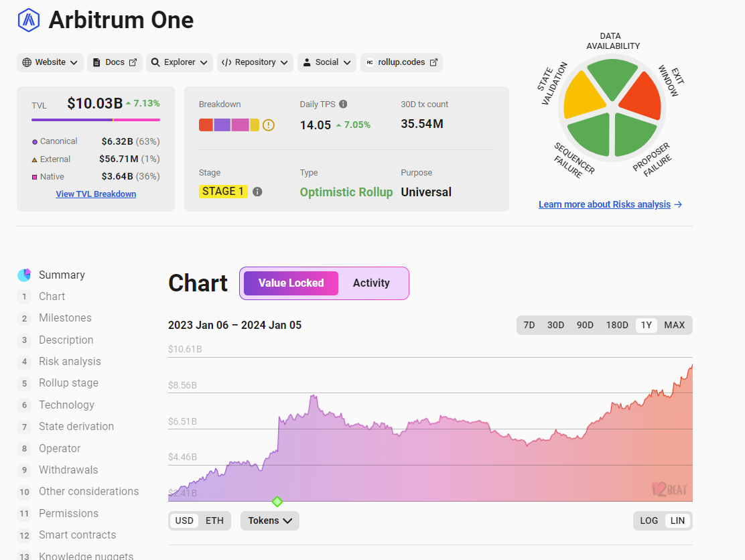Image resolution: width=745 pixels, height=560 pixels.
Task: Click the document icon next to Docs
Action: click(x=96, y=62)
